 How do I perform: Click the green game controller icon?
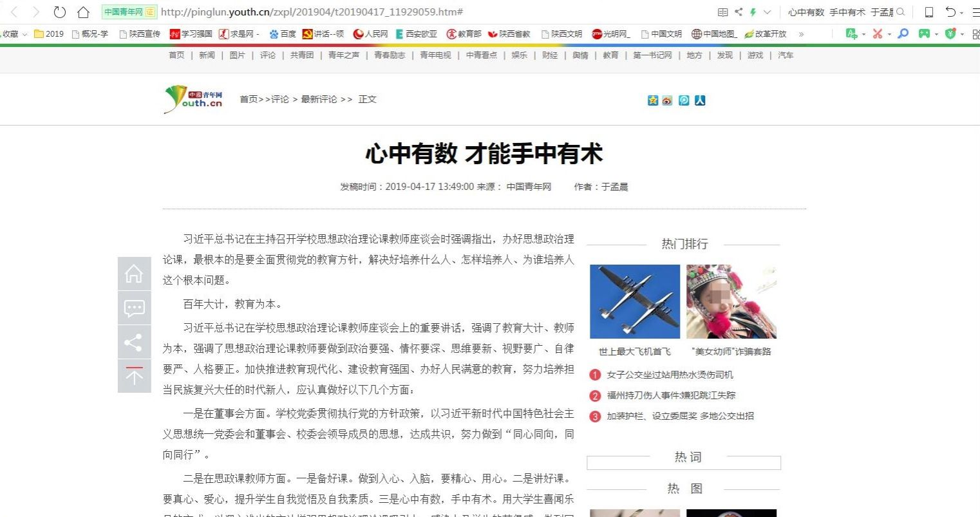(925, 33)
